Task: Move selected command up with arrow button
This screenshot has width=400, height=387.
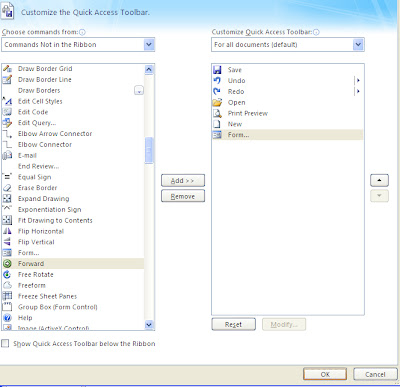Action: pos(379,180)
